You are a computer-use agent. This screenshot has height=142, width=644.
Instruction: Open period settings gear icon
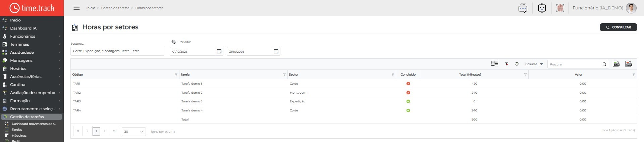point(173,42)
